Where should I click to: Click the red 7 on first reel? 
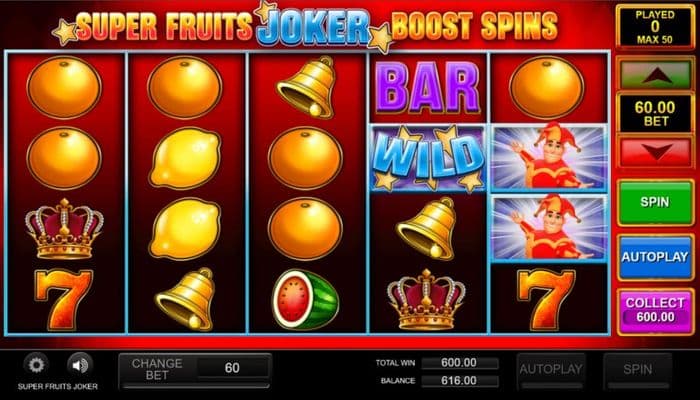(x=63, y=299)
